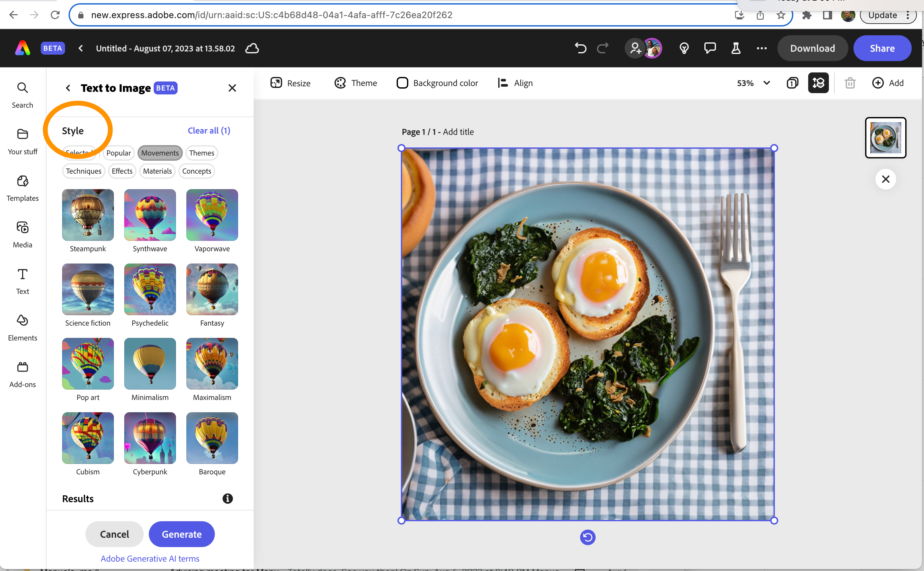Image resolution: width=924 pixels, height=571 pixels.
Task: Click the undo arrow icon
Action: tap(580, 48)
